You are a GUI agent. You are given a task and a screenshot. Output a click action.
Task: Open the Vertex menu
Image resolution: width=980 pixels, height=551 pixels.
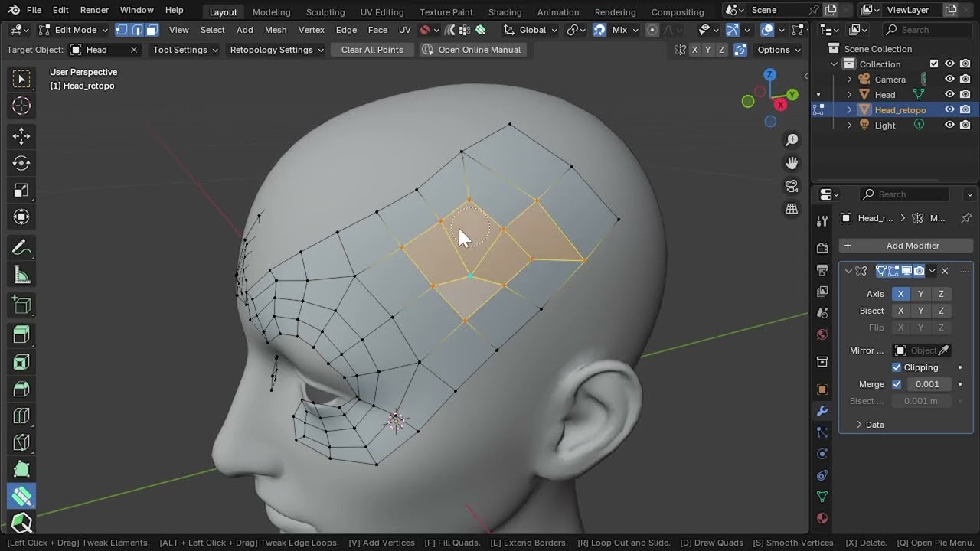(x=312, y=30)
